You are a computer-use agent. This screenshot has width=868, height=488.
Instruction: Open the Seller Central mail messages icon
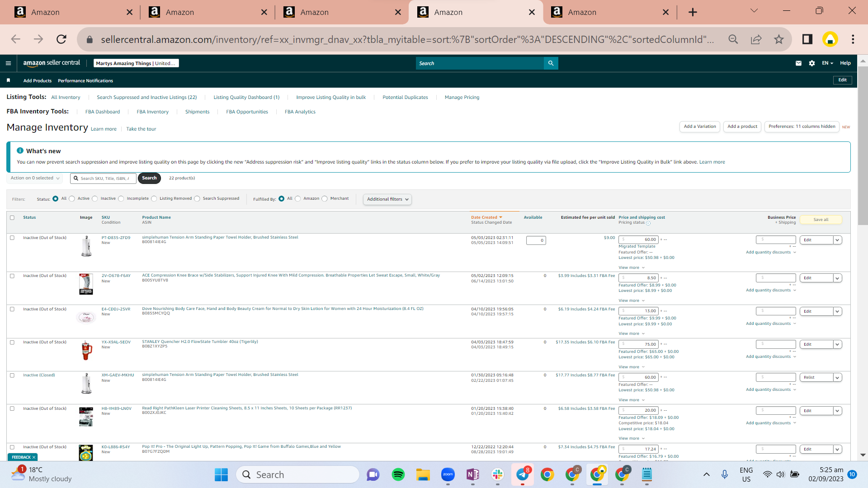(x=798, y=63)
